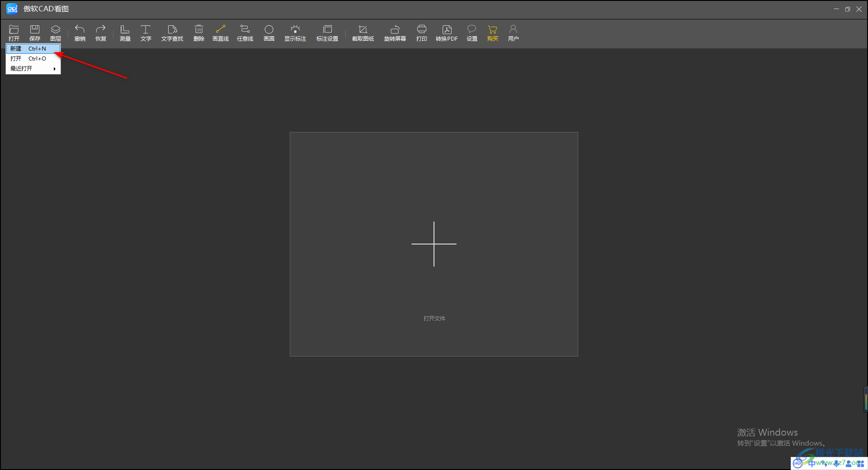Viewport: 868px width, 470px height.
Task: Select the 文字 (Text) tool
Action: tap(146, 33)
